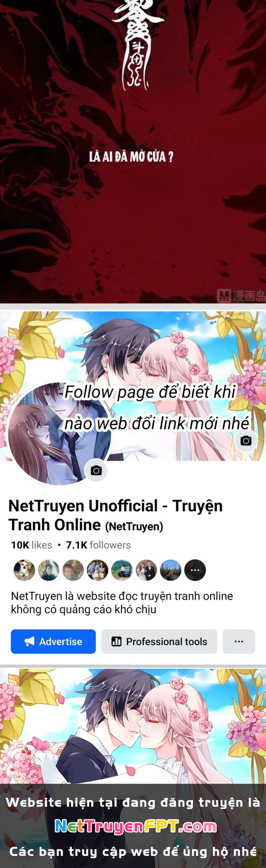This screenshot has width=266, height=868.
Task: Click the Advertise button
Action: (53, 641)
